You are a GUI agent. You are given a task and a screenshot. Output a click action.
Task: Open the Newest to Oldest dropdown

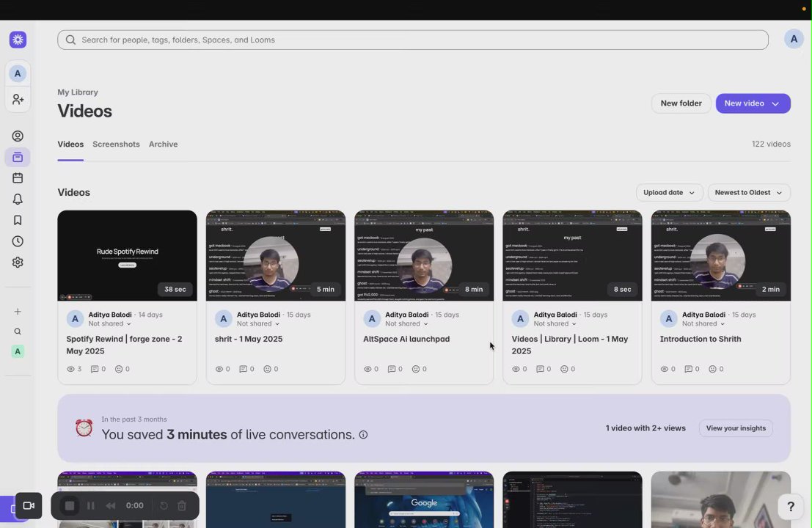tap(749, 193)
